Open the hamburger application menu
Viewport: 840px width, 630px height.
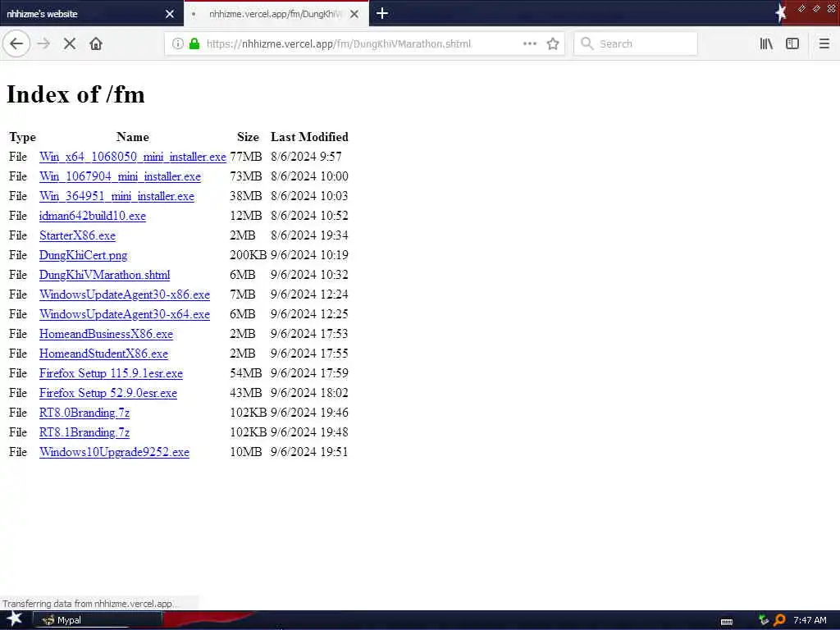[824, 44]
